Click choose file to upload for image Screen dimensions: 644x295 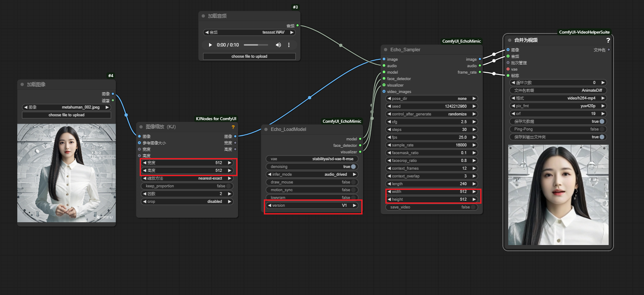(66, 115)
